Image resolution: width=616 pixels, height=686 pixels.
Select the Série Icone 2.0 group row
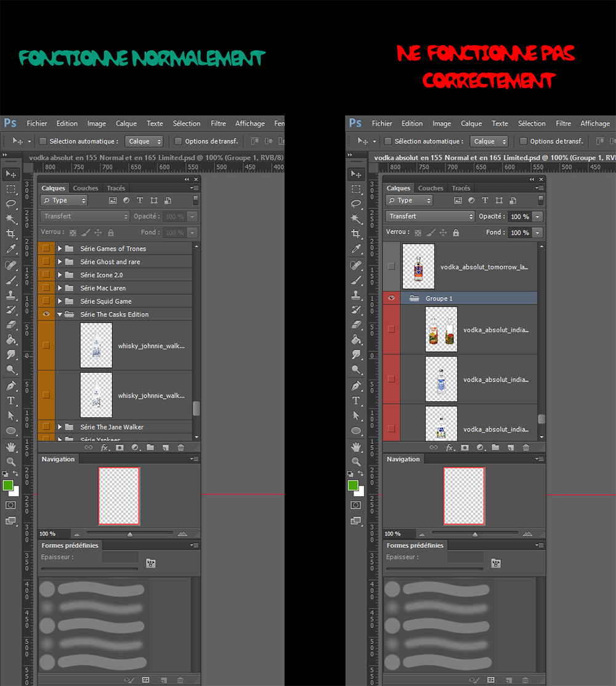tap(115, 275)
